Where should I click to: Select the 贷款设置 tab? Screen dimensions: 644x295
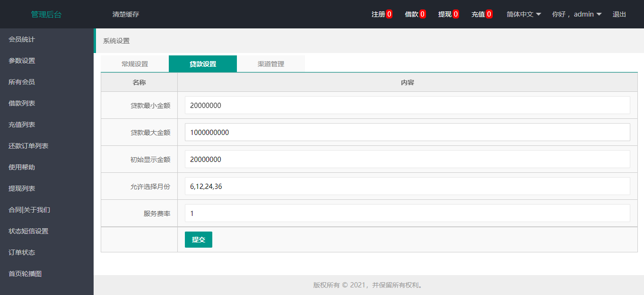[x=203, y=64]
